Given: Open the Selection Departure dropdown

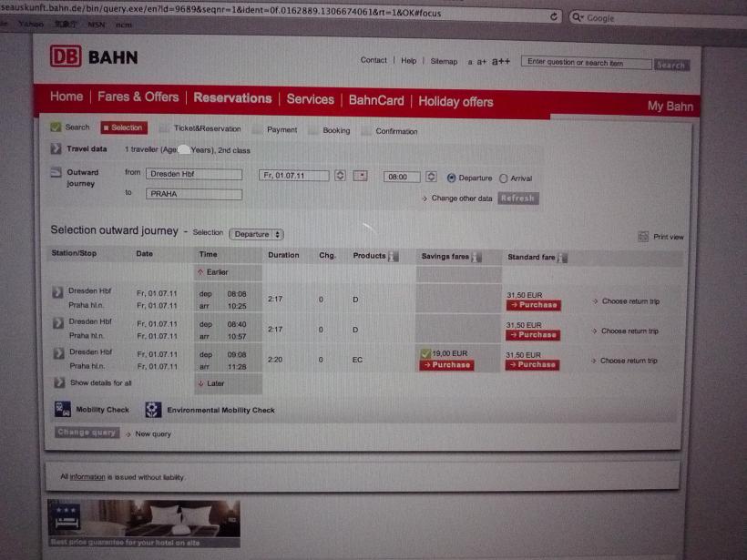Looking at the screenshot, I should 256,234.
